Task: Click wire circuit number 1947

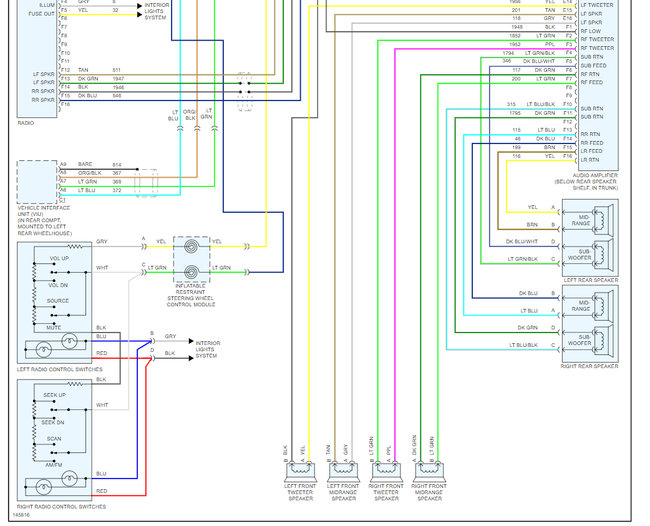Action: coord(118,78)
